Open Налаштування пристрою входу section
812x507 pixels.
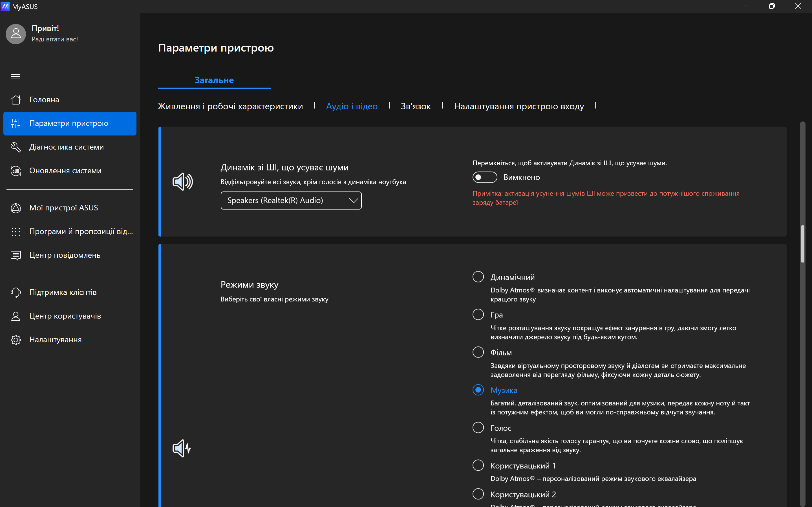pyautogui.click(x=519, y=106)
